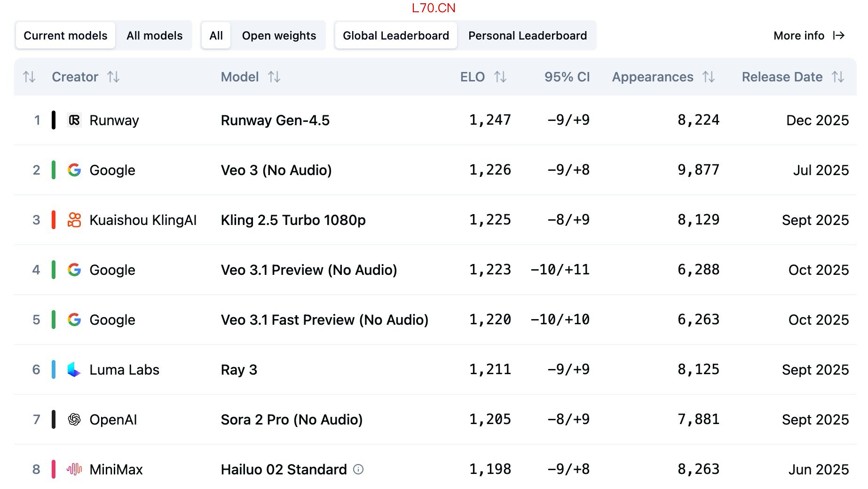Click Google logo beside Veo 3 (No Audio)
Viewport: 868px width, 489px height.
click(74, 170)
